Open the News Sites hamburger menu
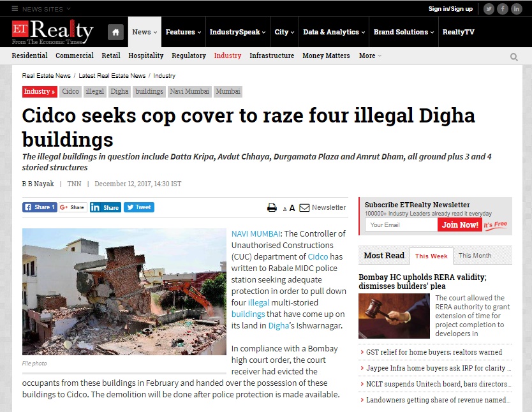 [15, 8]
